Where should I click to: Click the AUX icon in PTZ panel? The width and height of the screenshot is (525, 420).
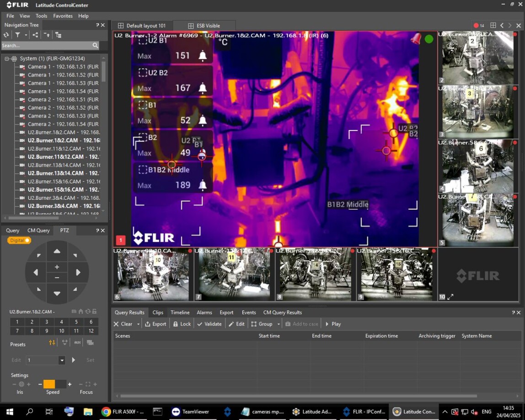(x=77, y=342)
